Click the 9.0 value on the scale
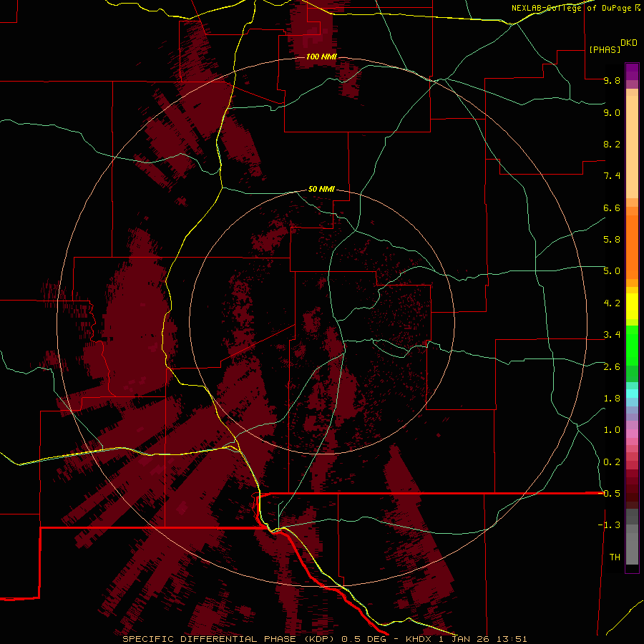The image size is (644, 644). pyautogui.click(x=612, y=112)
